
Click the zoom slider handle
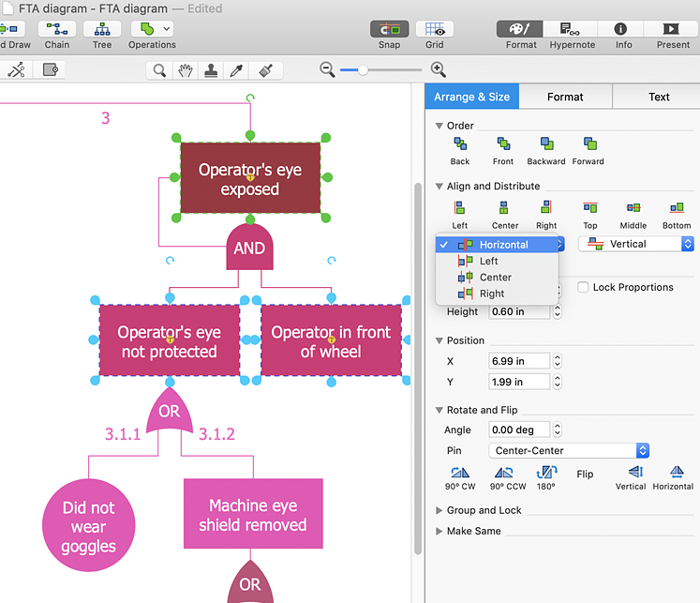[x=363, y=69]
